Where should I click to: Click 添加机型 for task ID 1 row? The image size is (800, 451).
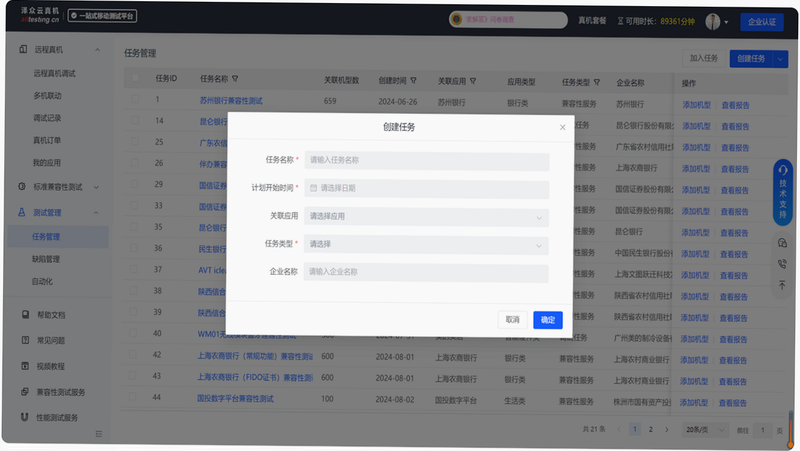(696, 105)
